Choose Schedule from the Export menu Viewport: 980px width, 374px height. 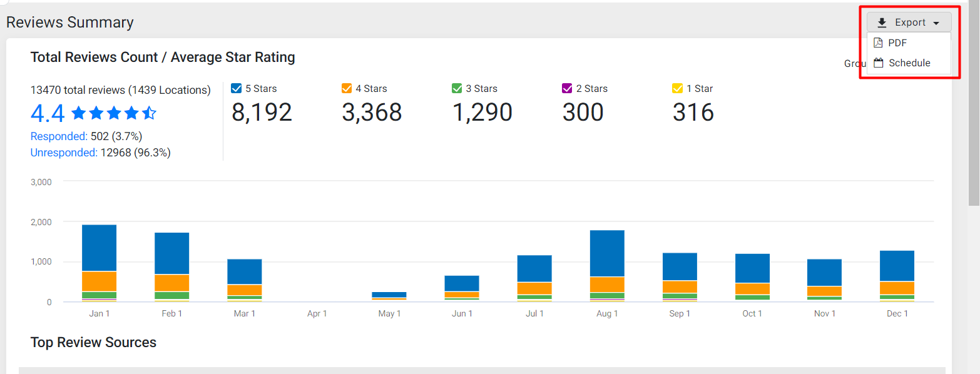pos(909,63)
